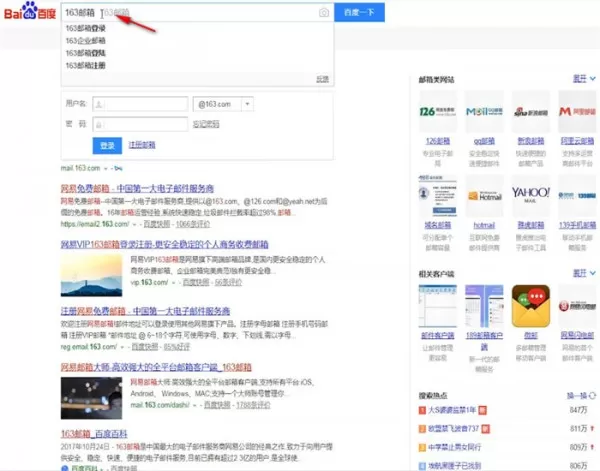Open result 网易免费邮箱 - 中国第一大电子邮件服务商

[x=137, y=189]
